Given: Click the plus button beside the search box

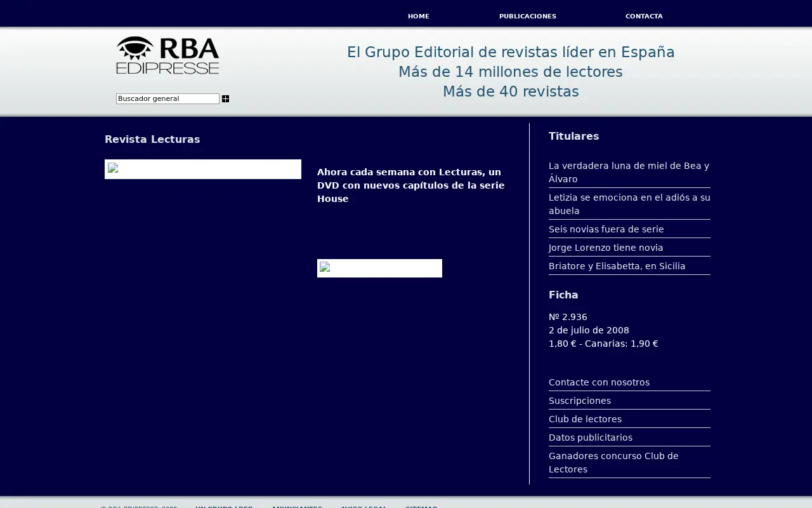Looking at the screenshot, I should [x=225, y=98].
